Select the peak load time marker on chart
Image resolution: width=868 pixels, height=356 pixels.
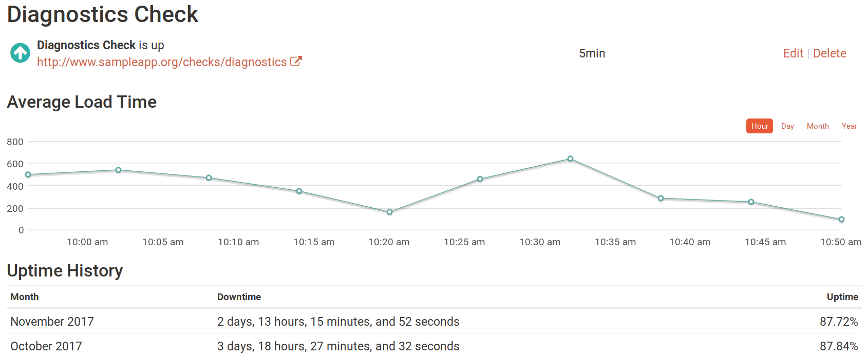[571, 159]
